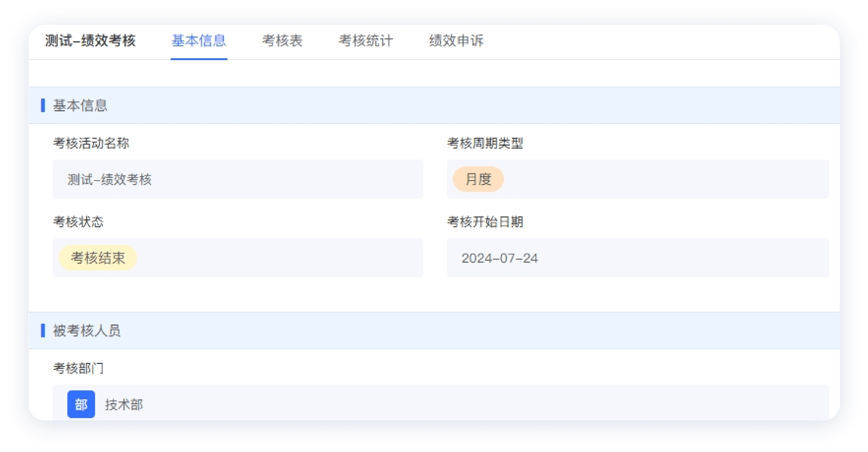Go to the 绩效申诉 tab
Screen dimensions: 868x452
456,41
